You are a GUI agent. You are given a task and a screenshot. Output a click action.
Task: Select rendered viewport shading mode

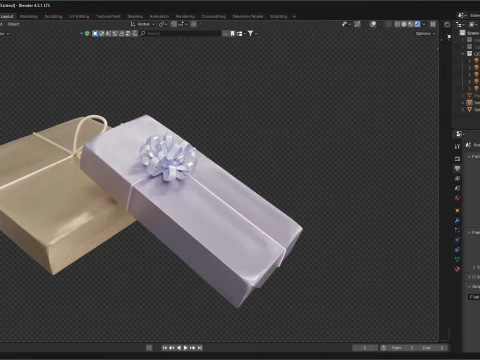(x=417, y=24)
